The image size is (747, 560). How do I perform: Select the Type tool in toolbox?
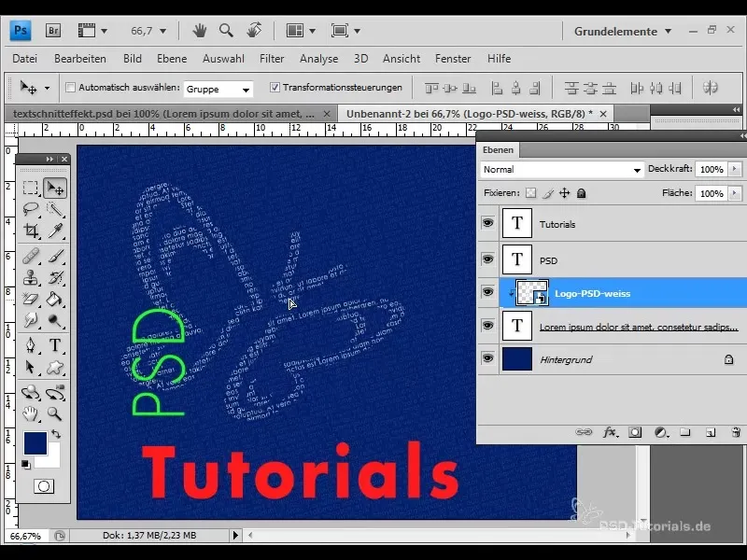(55, 344)
